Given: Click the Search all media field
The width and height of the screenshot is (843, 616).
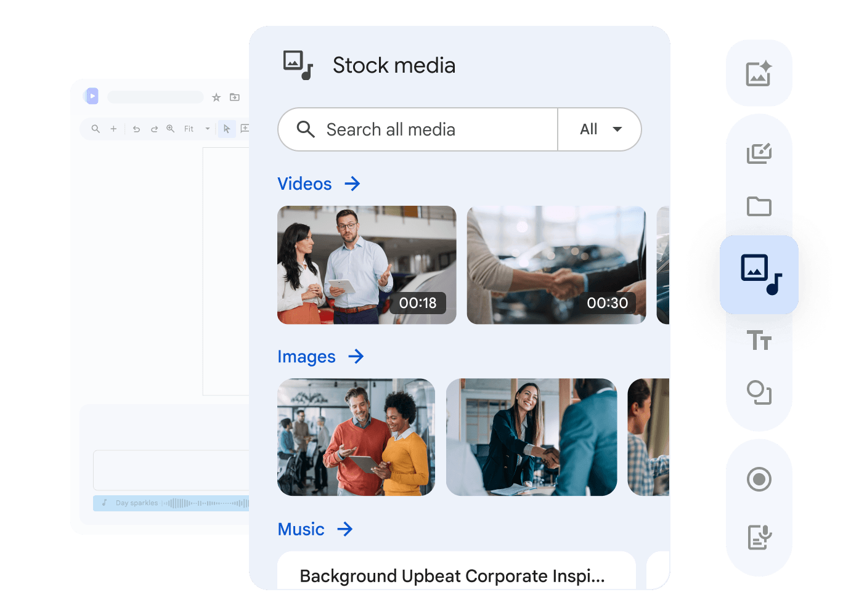Looking at the screenshot, I should click(418, 129).
